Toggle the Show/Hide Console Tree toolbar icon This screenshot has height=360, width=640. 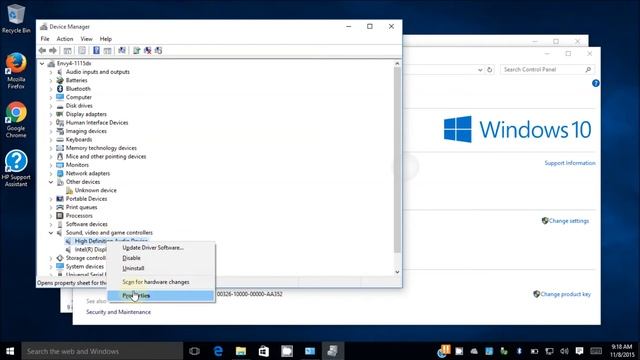(x=67, y=50)
